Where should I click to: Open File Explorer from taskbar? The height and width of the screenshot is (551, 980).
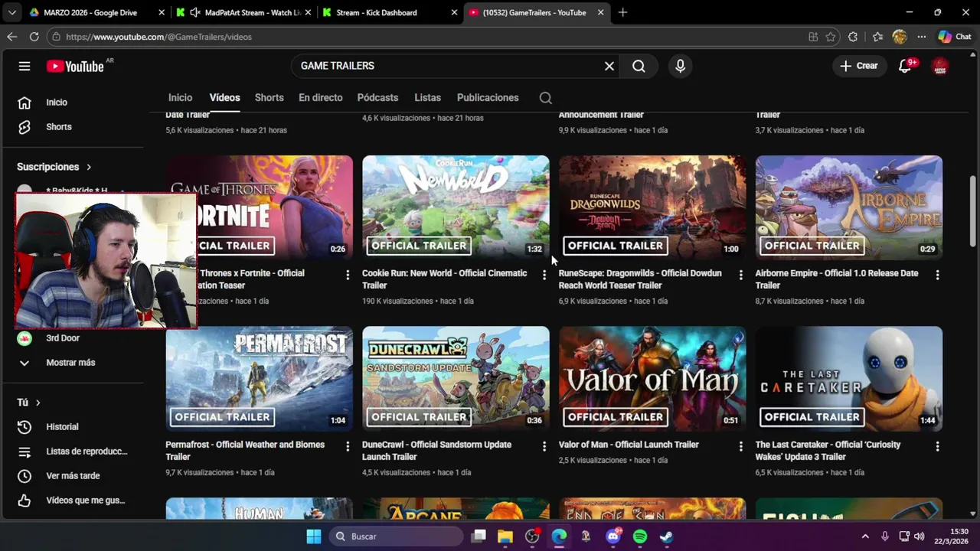pyautogui.click(x=505, y=536)
